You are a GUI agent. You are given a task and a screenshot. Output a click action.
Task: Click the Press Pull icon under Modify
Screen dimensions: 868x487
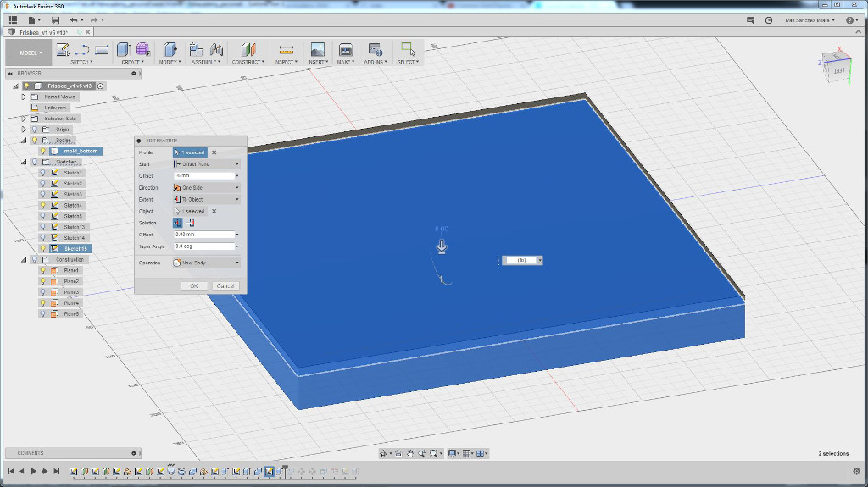coord(170,50)
